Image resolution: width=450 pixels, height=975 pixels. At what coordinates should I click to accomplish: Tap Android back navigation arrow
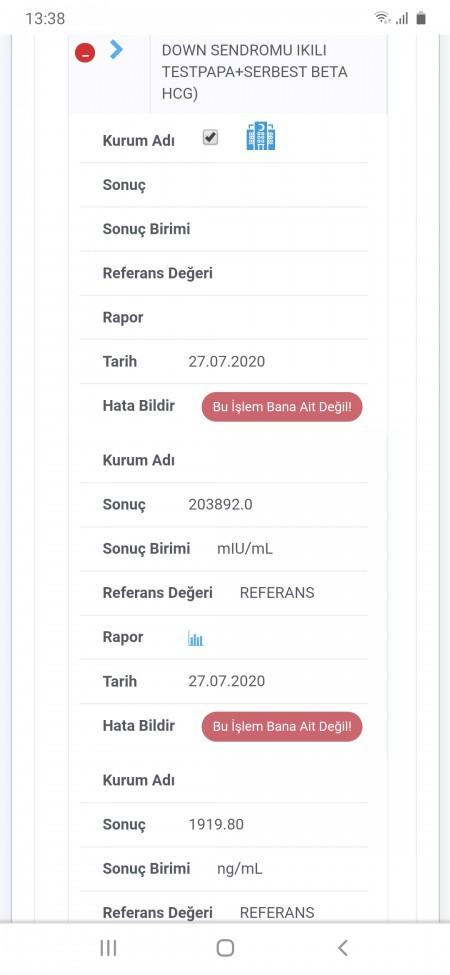tap(342, 948)
